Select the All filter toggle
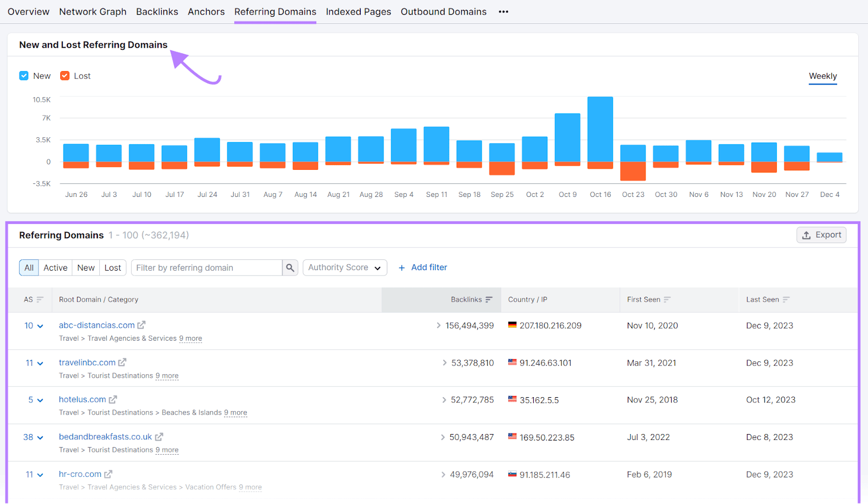The width and height of the screenshot is (868, 504). click(29, 267)
